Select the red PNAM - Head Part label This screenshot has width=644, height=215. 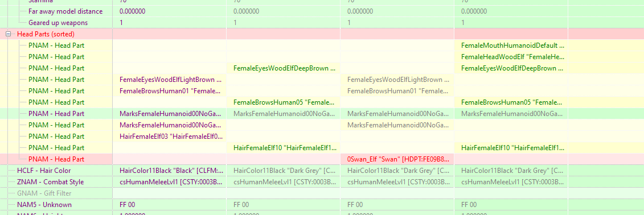(56, 159)
